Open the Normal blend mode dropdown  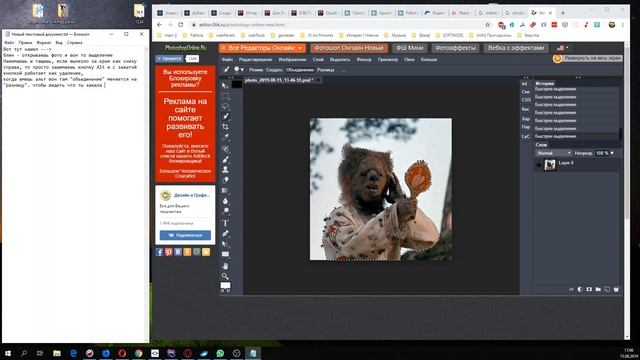553,153
